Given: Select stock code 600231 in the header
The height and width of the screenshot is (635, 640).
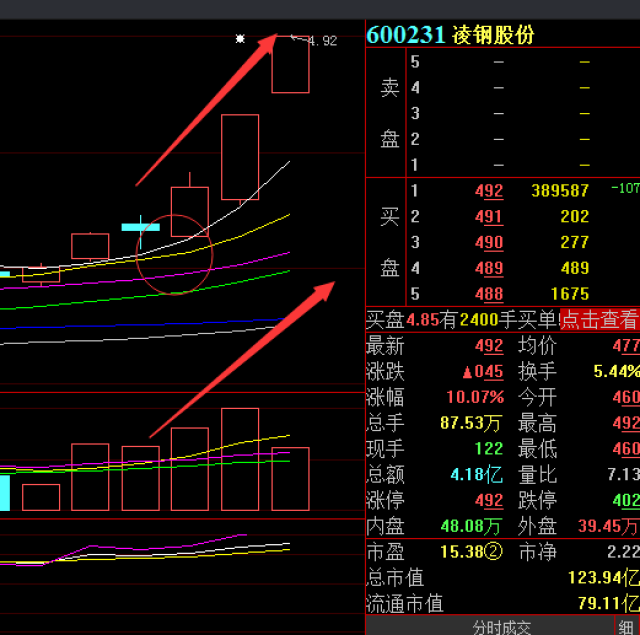Looking at the screenshot, I should [406, 35].
